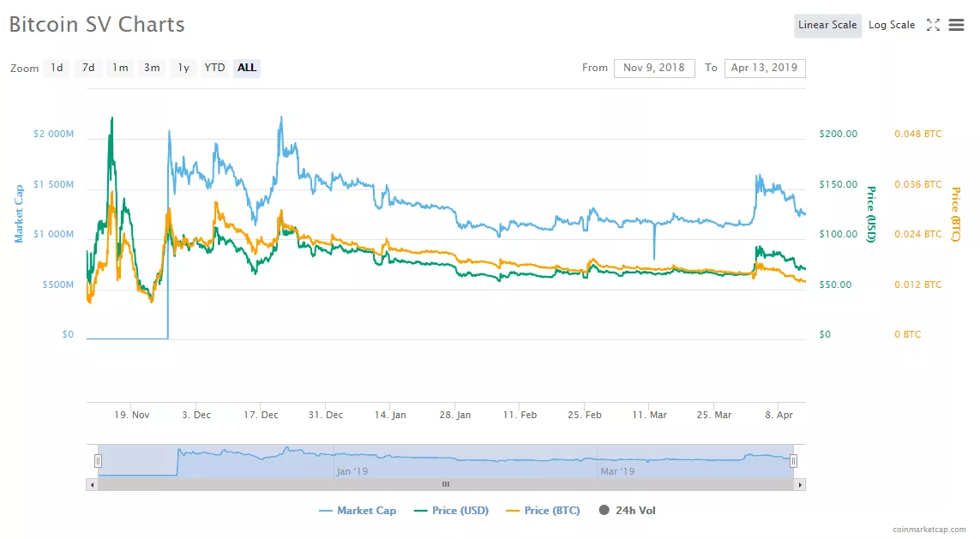Edit the To date field
The image size is (980, 539).
point(765,68)
